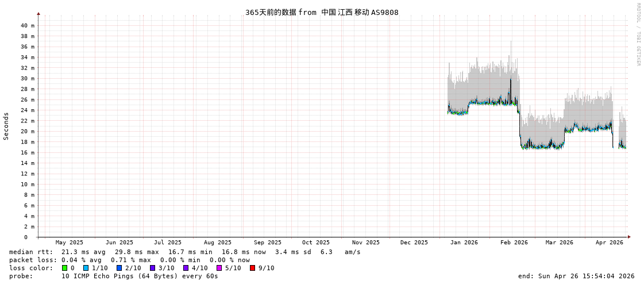Select the 'Apr 2026' x-axis label
The height and width of the screenshot is (284, 644).
(609, 243)
